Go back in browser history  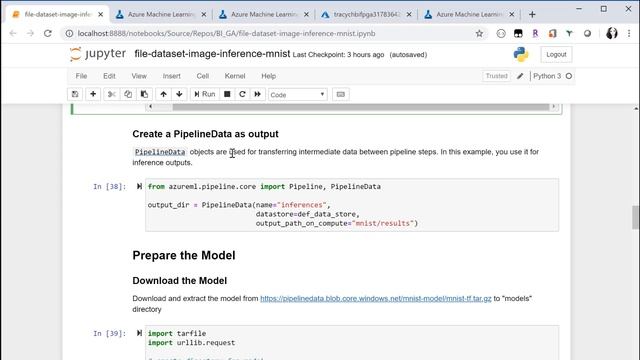coord(13,33)
